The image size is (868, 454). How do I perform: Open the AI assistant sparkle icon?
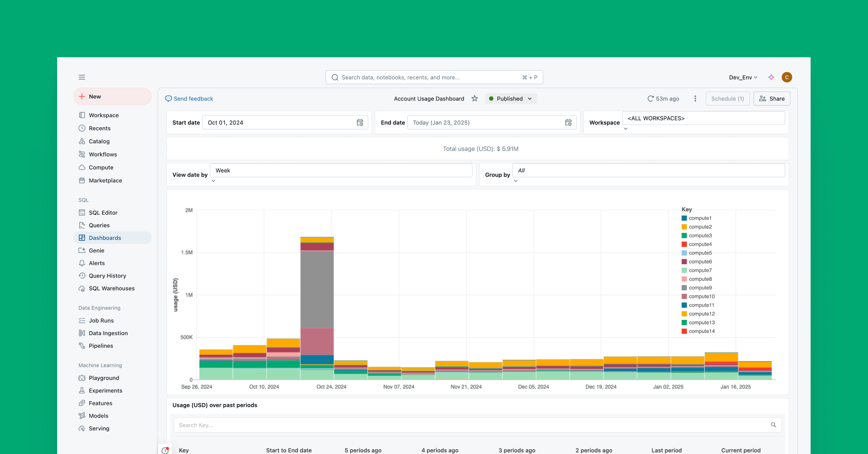(771, 77)
